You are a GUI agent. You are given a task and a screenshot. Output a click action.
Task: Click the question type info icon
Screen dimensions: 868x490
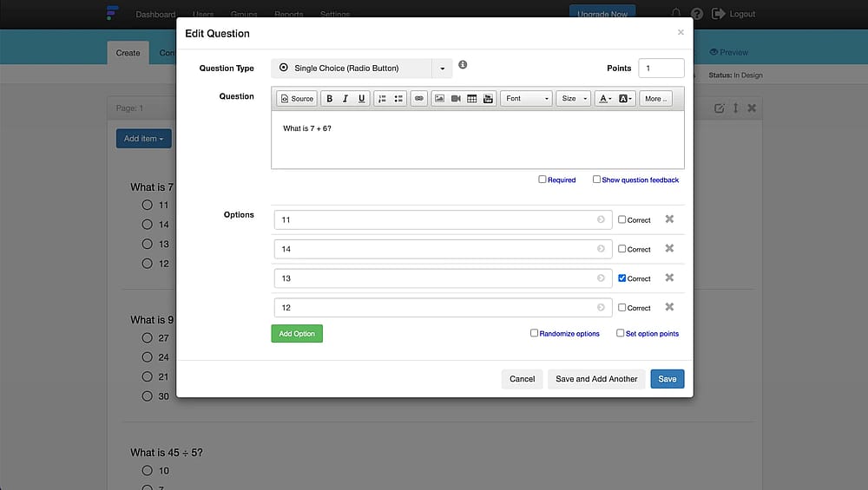pos(463,65)
